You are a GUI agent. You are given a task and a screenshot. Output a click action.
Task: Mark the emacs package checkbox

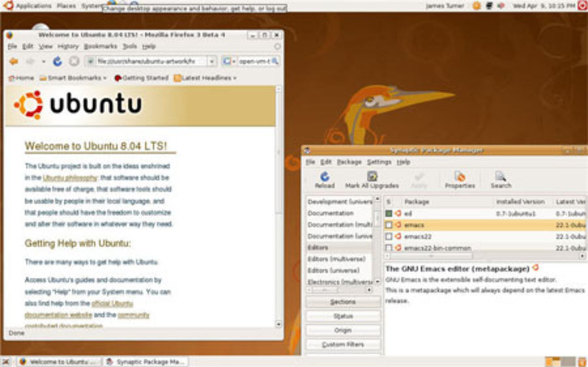[x=389, y=225]
